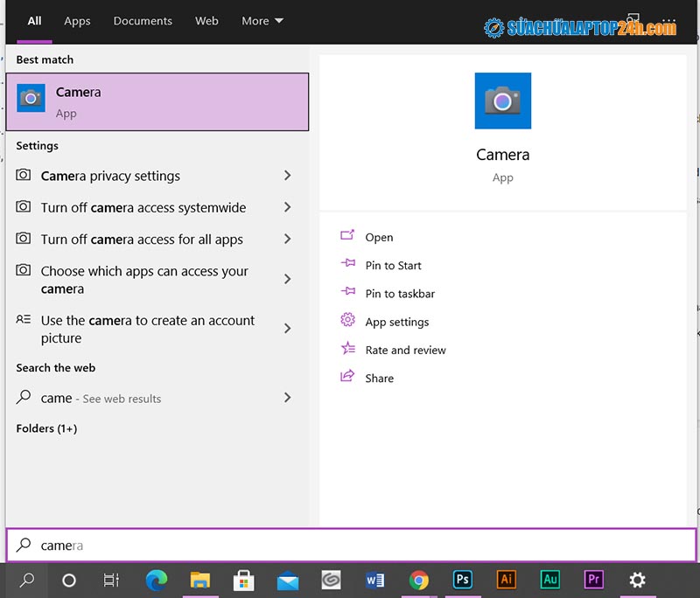Click Share for the Camera app
Image resolution: width=700 pixels, height=598 pixels.
point(380,379)
